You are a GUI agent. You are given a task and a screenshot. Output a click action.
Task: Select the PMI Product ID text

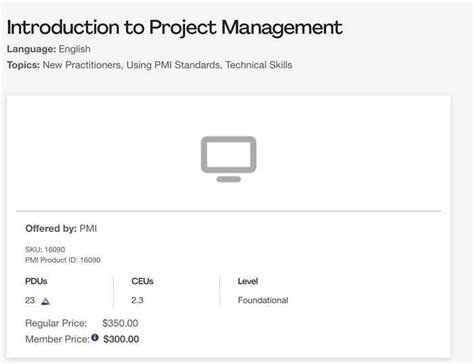[x=63, y=260]
